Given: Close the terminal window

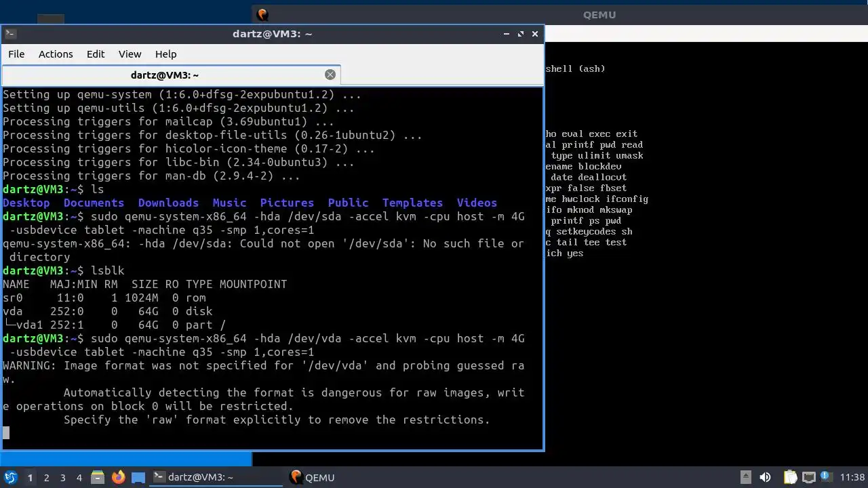Looking at the screenshot, I should (x=535, y=33).
